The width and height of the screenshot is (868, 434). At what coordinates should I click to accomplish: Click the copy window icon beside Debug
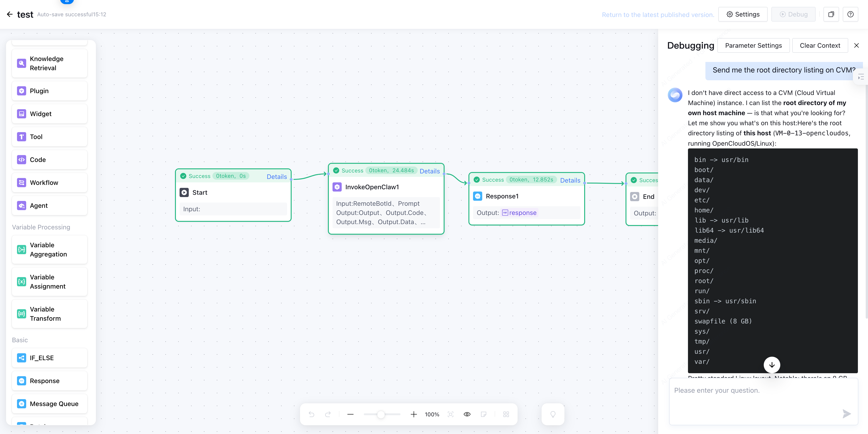(831, 14)
